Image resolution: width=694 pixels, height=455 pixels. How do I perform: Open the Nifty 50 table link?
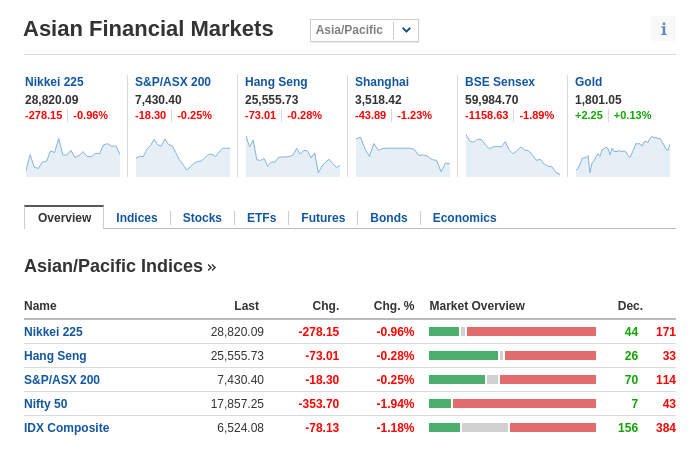point(46,404)
